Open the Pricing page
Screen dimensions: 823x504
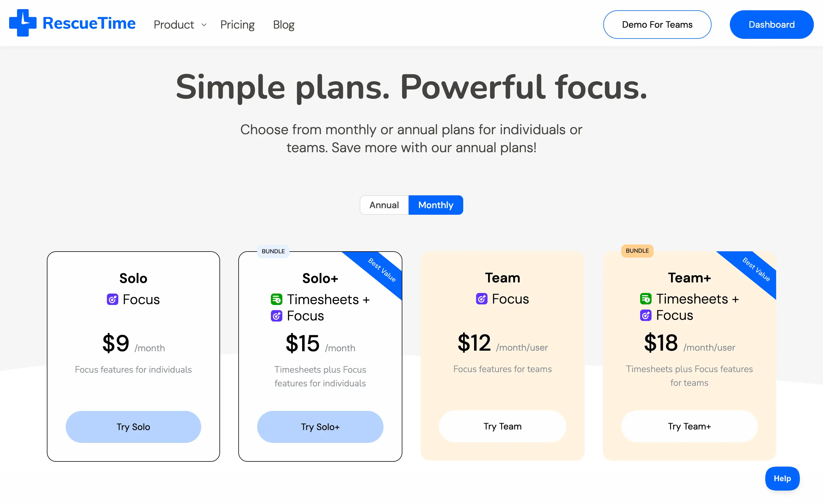[237, 24]
